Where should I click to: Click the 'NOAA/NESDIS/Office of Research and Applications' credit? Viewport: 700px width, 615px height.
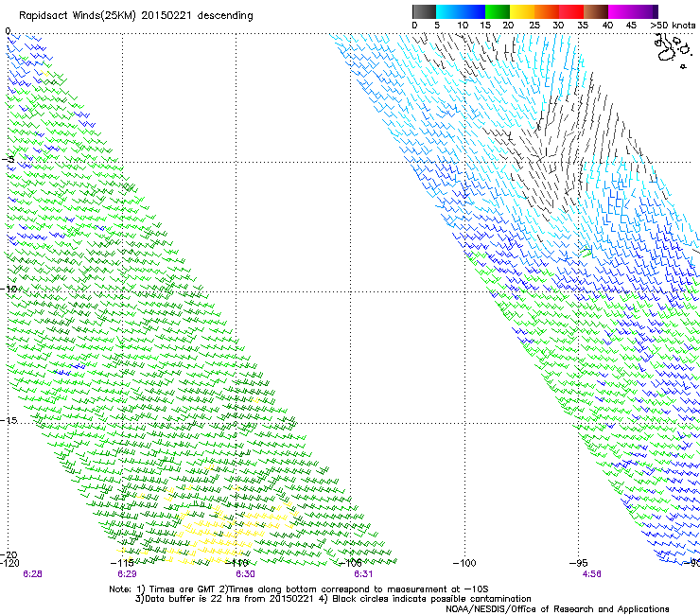click(557, 609)
